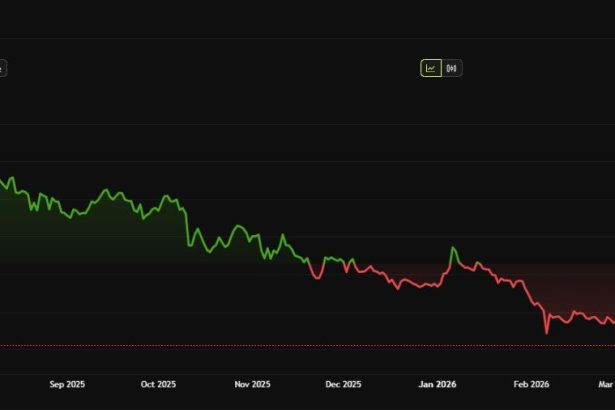Click the Sep 2025 axis label

tap(67, 384)
